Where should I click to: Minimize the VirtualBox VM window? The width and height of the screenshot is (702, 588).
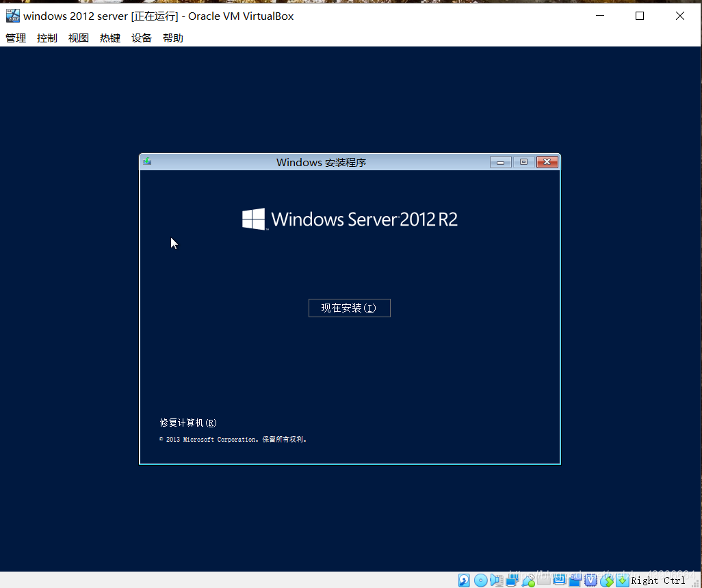600,16
